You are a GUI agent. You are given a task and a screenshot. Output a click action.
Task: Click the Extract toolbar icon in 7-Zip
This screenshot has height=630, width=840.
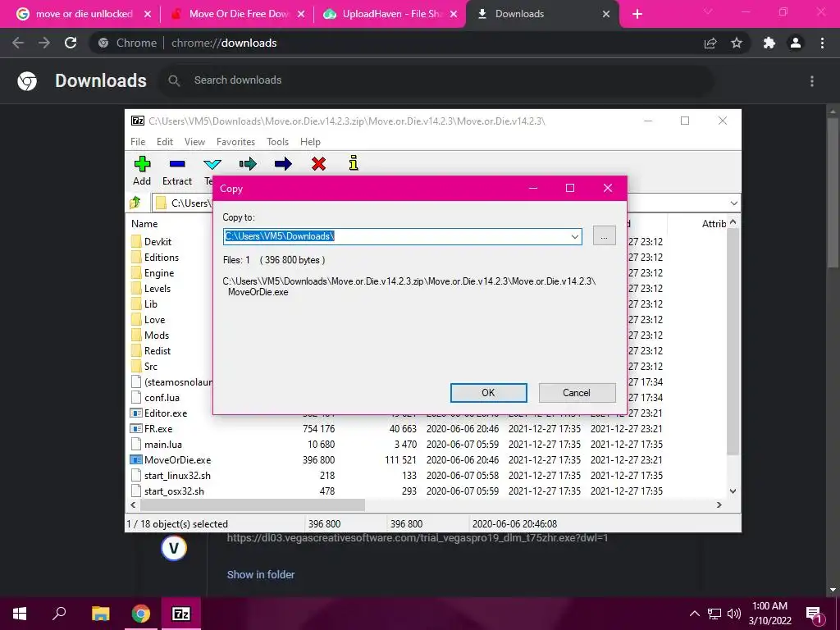[x=177, y=164]
